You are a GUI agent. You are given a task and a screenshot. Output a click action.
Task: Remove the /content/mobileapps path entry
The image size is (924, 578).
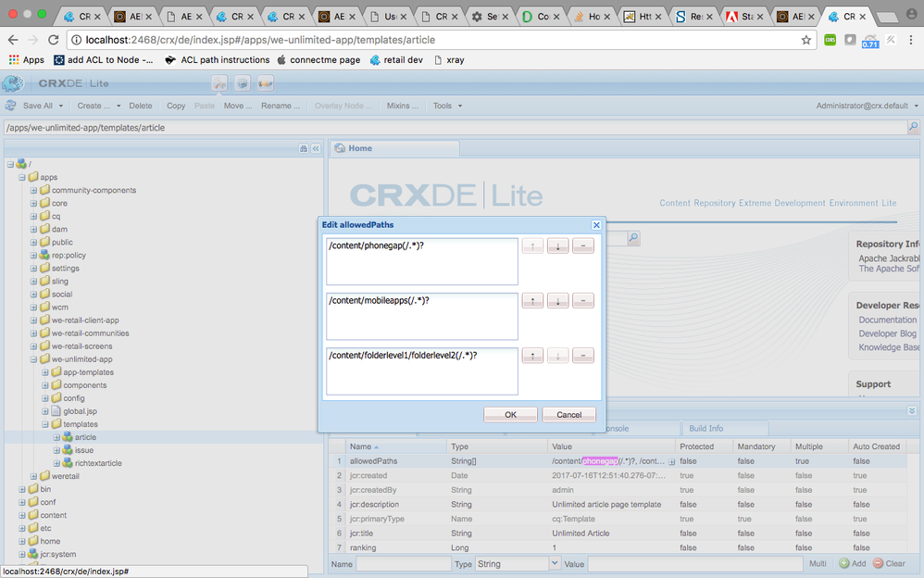pyautogui.click(x=582, y=301)
